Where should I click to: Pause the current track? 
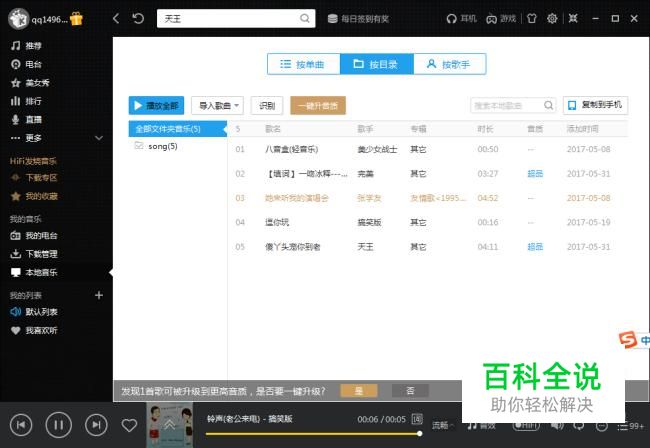pyautogui.click(x=58, y=425)
